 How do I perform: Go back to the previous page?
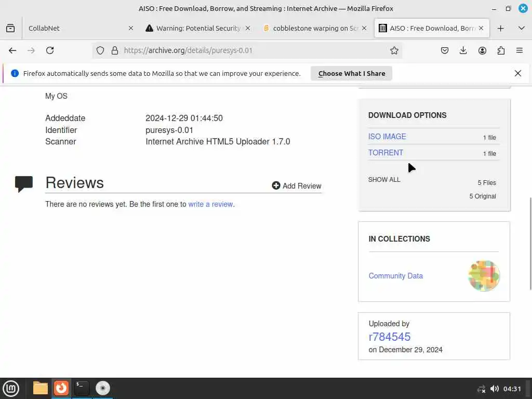pyautogui.click(x=12, y=50)
